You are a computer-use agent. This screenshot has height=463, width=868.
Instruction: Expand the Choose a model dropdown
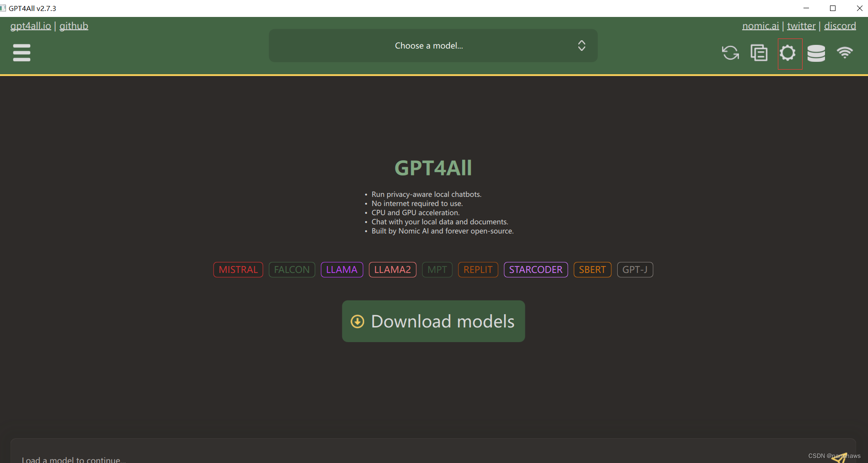click(x=433, y=46)
